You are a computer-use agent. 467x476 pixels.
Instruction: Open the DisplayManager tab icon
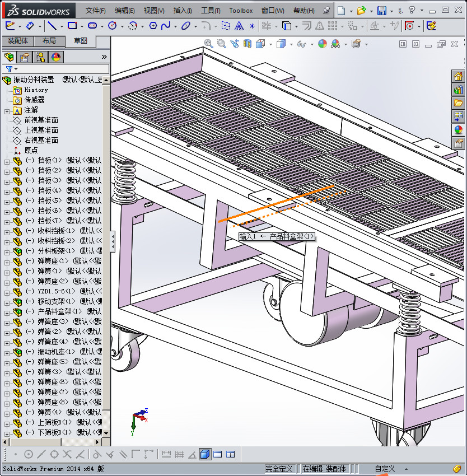56,57
